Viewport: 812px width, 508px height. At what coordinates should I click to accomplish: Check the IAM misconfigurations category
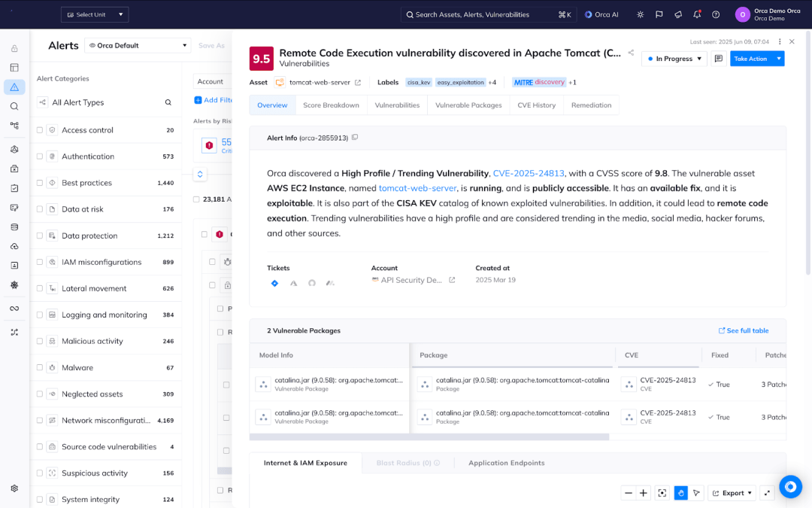click(40, 263)
